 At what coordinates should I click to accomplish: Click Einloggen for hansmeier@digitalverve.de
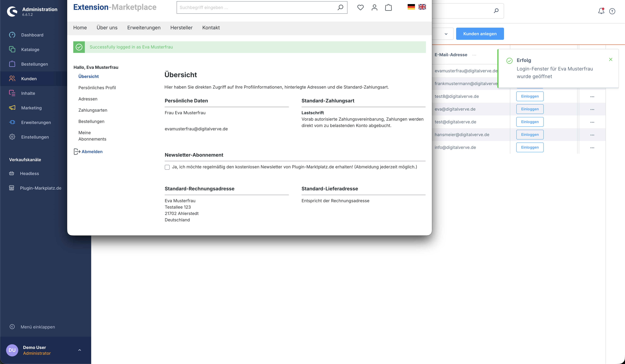tap(530, 134)
